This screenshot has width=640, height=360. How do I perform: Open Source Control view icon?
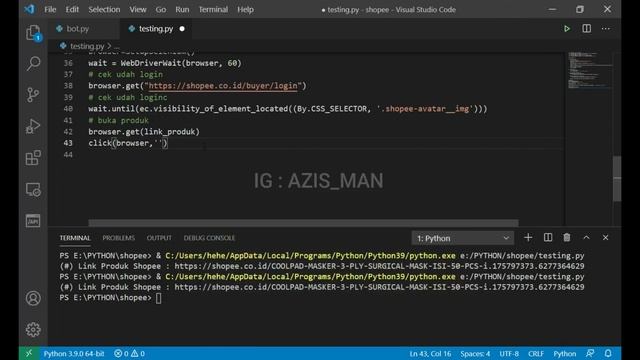33,95
